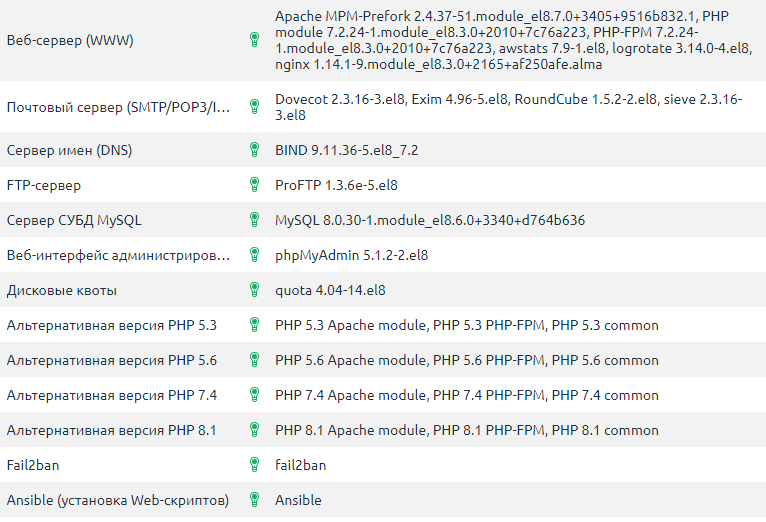Toggle the bulb icon for Сервер имен (DNS)
Image resolution: width=766 pixels, height=522 pixels.
pos(254,150)
